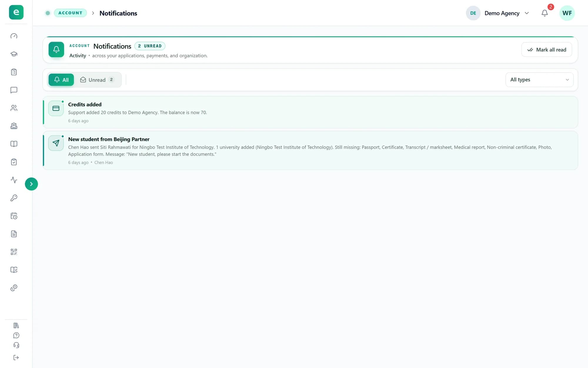This screenshot has width=588, height=368.
Task: Click Mark all read button
Action: (547, 50)
